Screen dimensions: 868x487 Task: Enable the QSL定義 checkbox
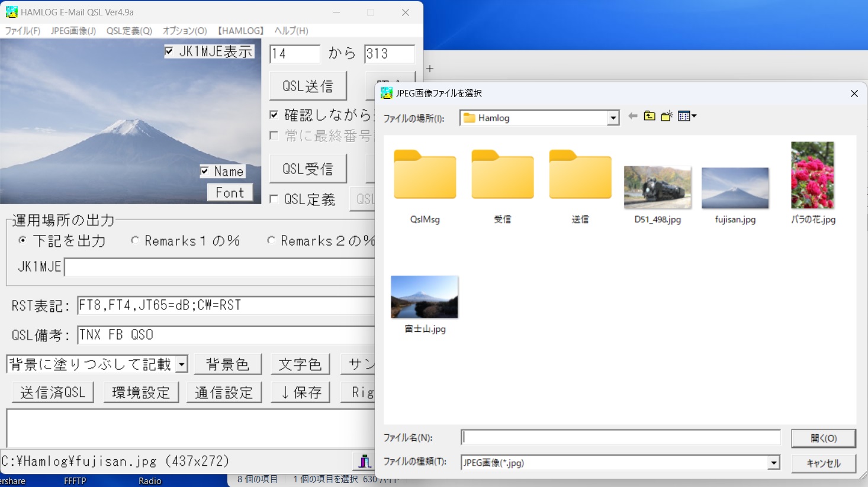point(274,199)
